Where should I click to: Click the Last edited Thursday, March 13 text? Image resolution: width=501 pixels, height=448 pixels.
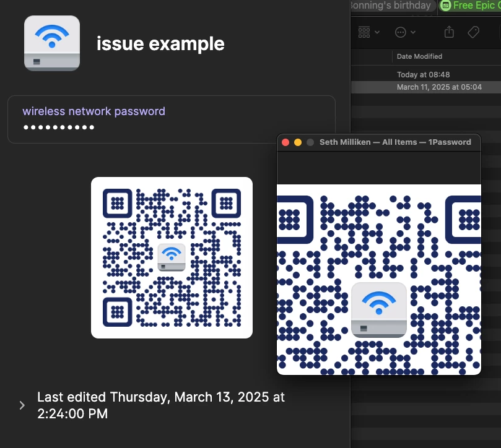[161, 405]
